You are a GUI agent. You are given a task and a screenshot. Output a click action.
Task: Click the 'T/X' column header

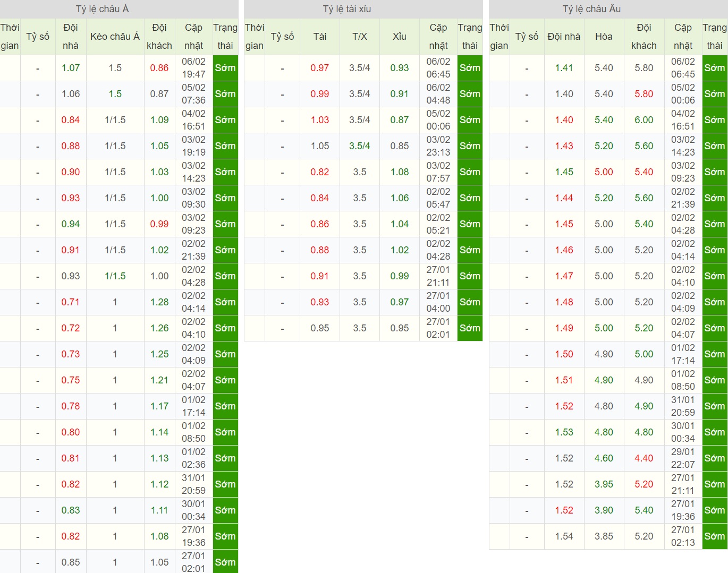point(360,37)
